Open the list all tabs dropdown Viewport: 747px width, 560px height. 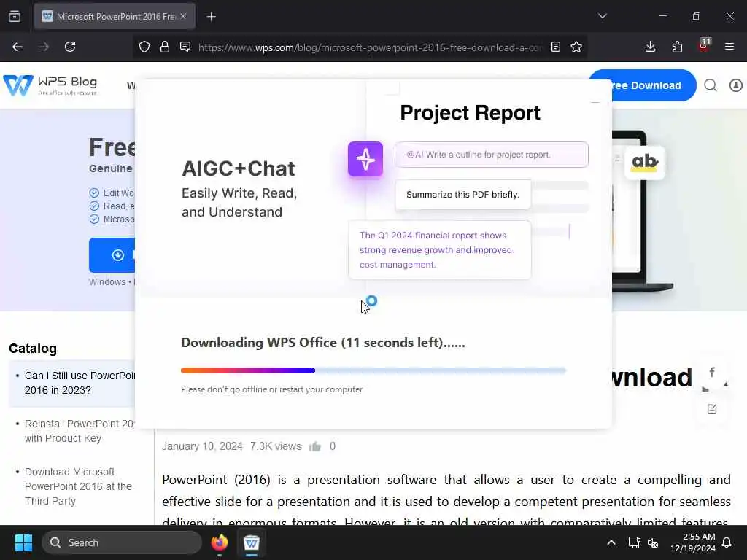[602, 16]
